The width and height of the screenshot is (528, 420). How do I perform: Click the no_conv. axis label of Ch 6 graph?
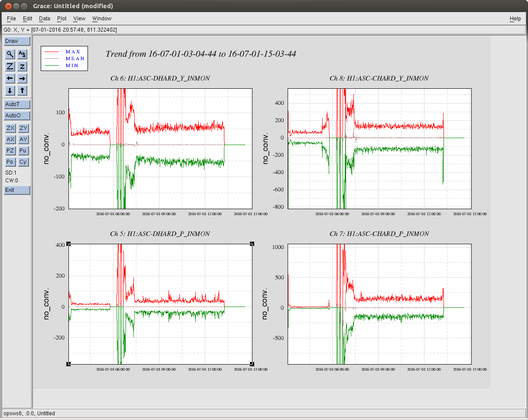tap(46, 148)
